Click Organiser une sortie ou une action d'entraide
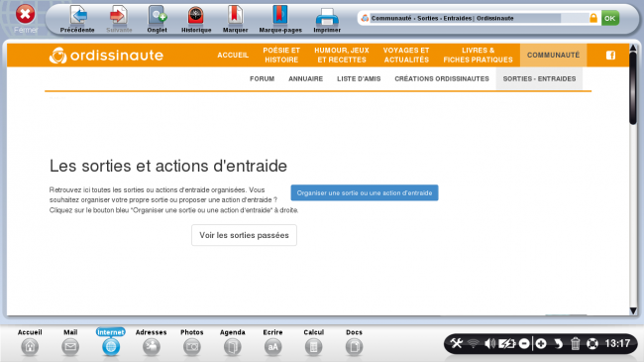 point(365,193)
